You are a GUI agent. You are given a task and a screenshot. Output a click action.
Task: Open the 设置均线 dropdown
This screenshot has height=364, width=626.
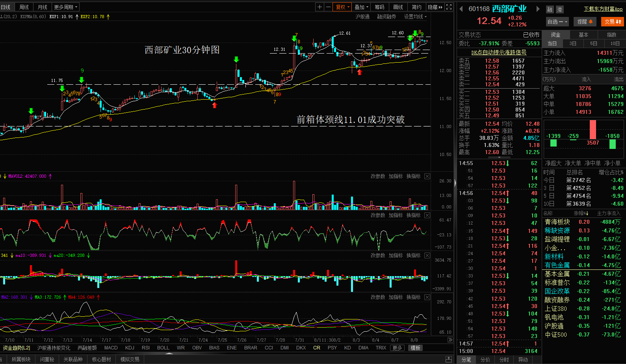tap(415, 17)
